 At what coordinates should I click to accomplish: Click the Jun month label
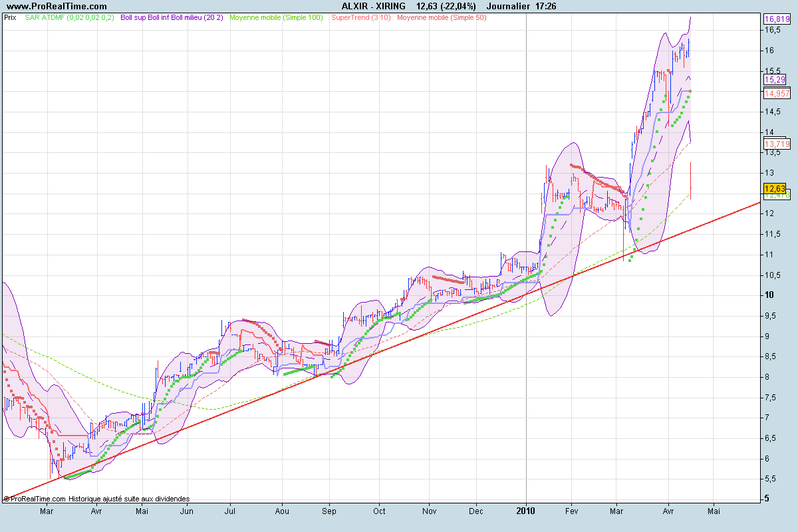tap(187, 511)
